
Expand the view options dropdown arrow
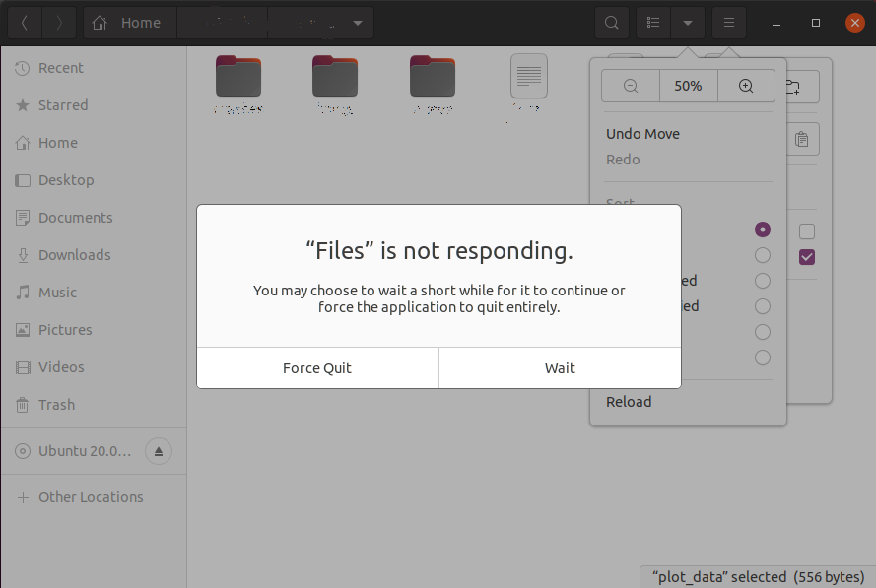pos(688,23)
